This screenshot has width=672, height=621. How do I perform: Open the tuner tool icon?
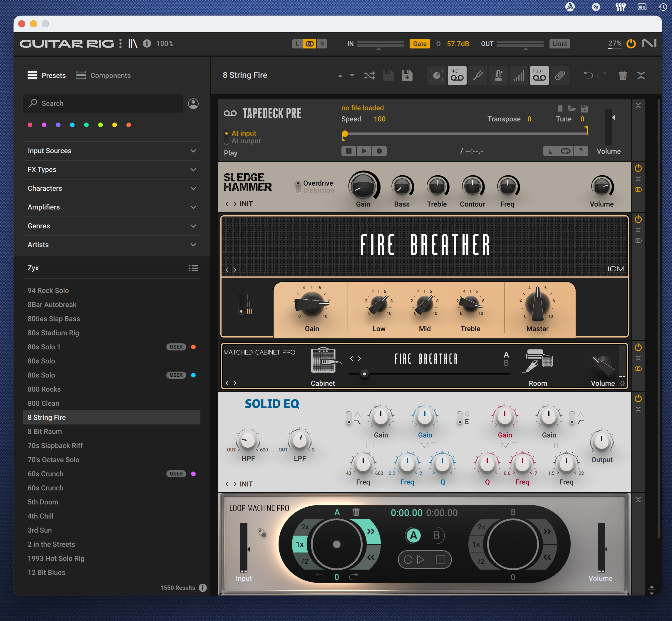[x=478, y=75]
